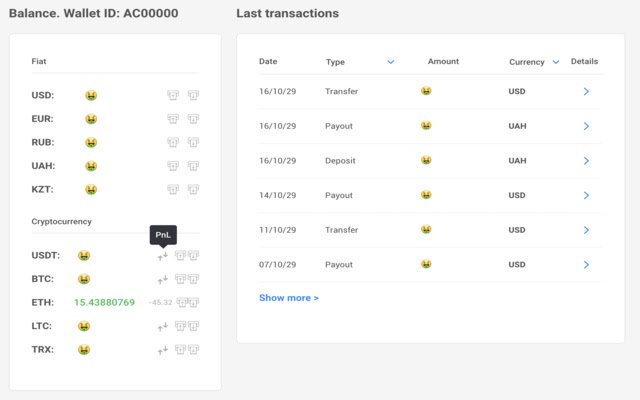640x400 pixels.
Task: Expand details of 07/10/29 Payout transaction
Action: click(x=586, y=265)
